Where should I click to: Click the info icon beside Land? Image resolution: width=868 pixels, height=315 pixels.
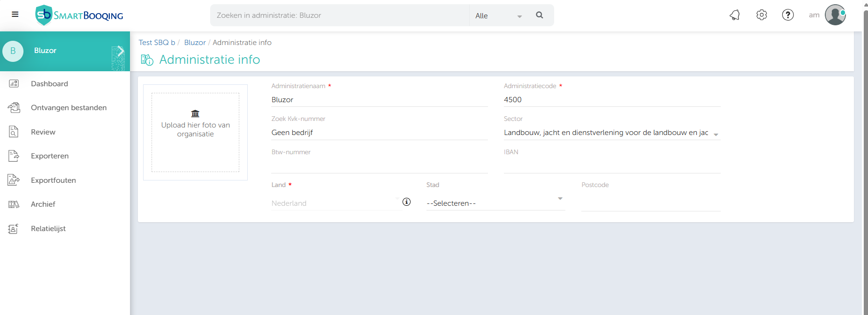(406, 202)
